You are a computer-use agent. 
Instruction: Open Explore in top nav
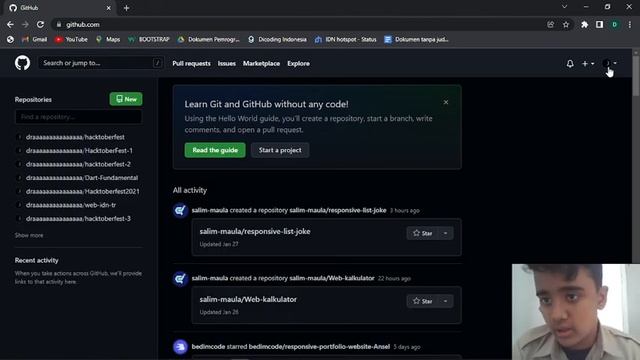298,64
